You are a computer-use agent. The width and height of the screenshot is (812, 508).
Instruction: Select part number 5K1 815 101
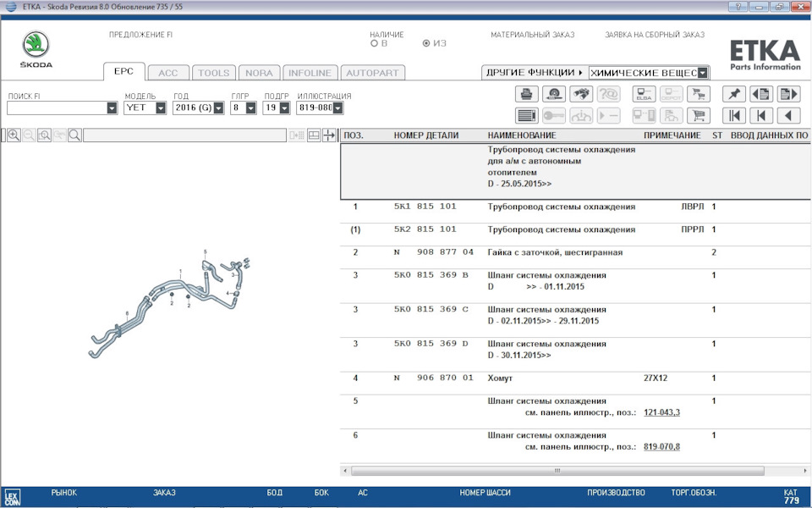425,207
